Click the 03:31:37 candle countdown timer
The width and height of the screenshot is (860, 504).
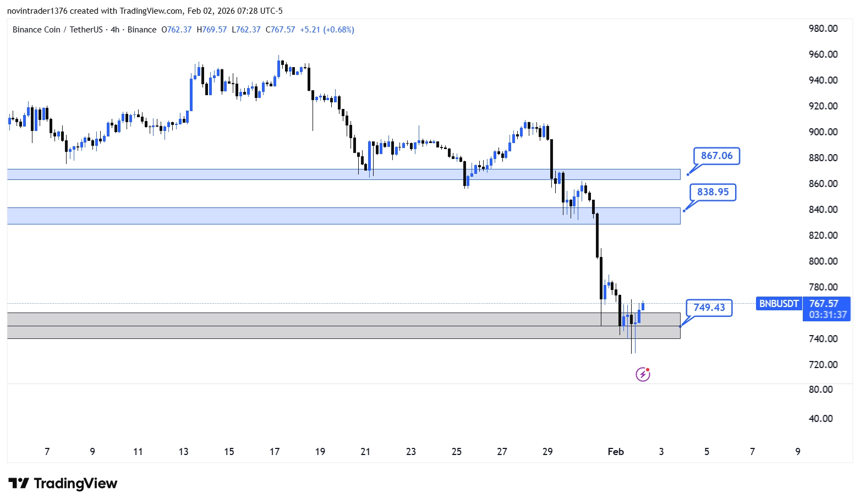(828, 315)
